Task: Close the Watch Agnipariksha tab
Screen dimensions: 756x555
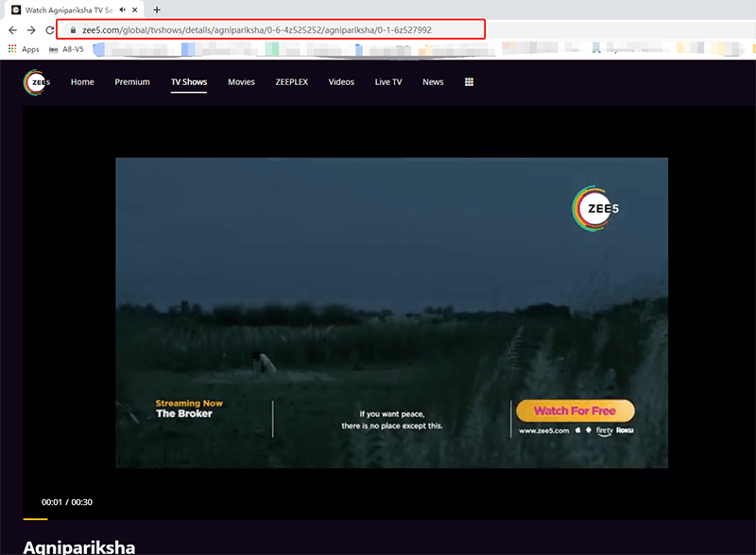Action: point(135,9)
